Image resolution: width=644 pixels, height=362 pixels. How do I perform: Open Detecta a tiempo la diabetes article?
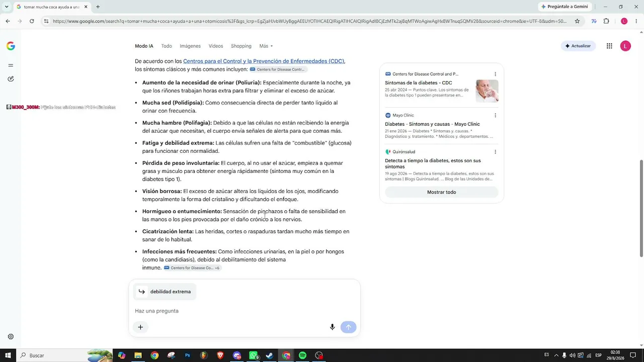[x=433, y=163]
